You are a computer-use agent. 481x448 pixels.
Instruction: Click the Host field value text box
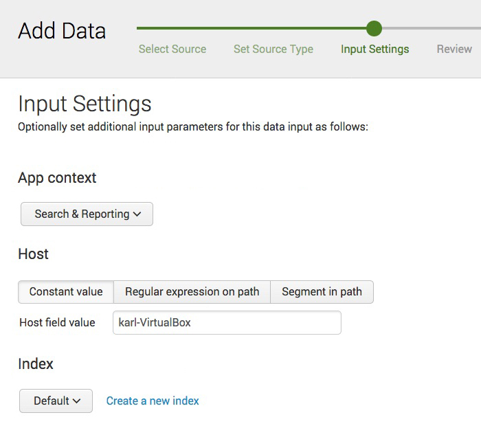pos(227,322)
